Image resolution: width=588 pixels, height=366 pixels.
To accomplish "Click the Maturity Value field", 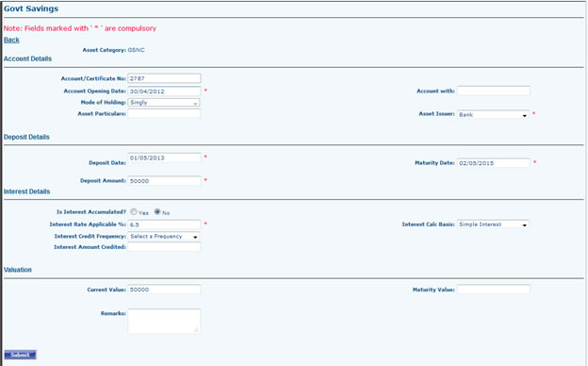I will 494,290.
